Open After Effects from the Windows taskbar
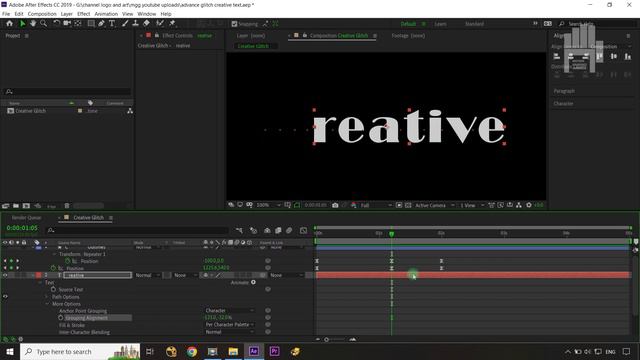Viewport: 640px width, 360px height. (x=253, y=351)
